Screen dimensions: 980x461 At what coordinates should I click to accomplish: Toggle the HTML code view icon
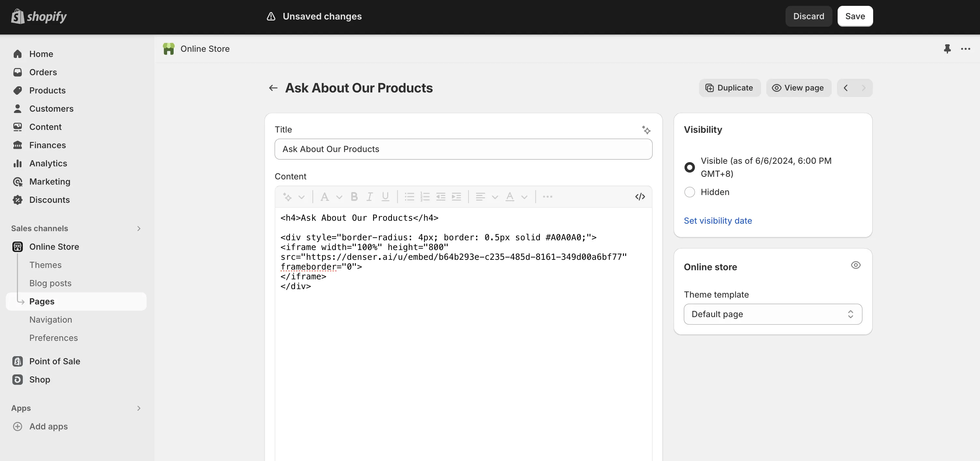tap(640, 197)
